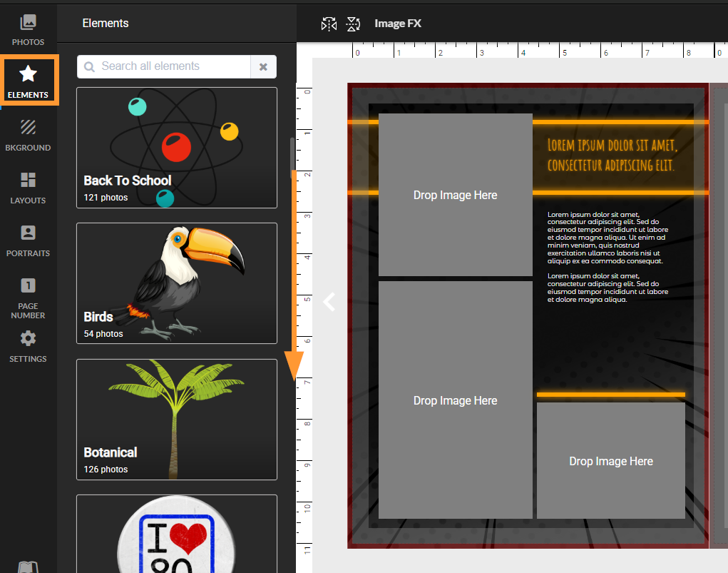Image resolution: width=728 pixels, height=573 pixels.
Task: Click the search magnifier icon
Action: click(89, 66)
